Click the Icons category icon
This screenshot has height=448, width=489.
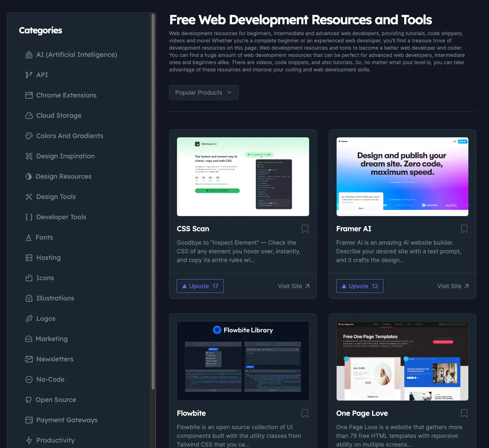coord(29,278)
